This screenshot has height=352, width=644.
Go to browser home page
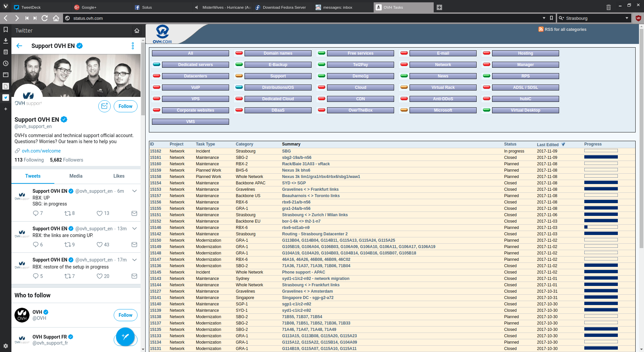tap(56, 18)
